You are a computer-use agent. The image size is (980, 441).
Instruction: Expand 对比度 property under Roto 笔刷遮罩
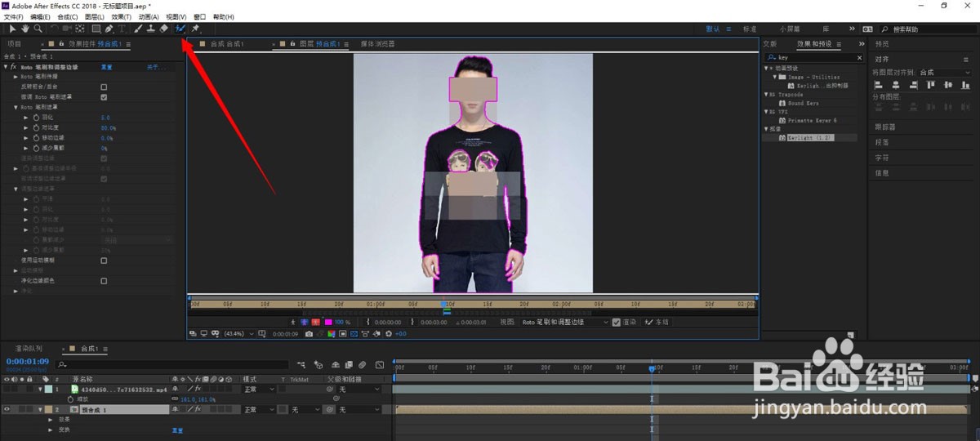pos(26,127)
